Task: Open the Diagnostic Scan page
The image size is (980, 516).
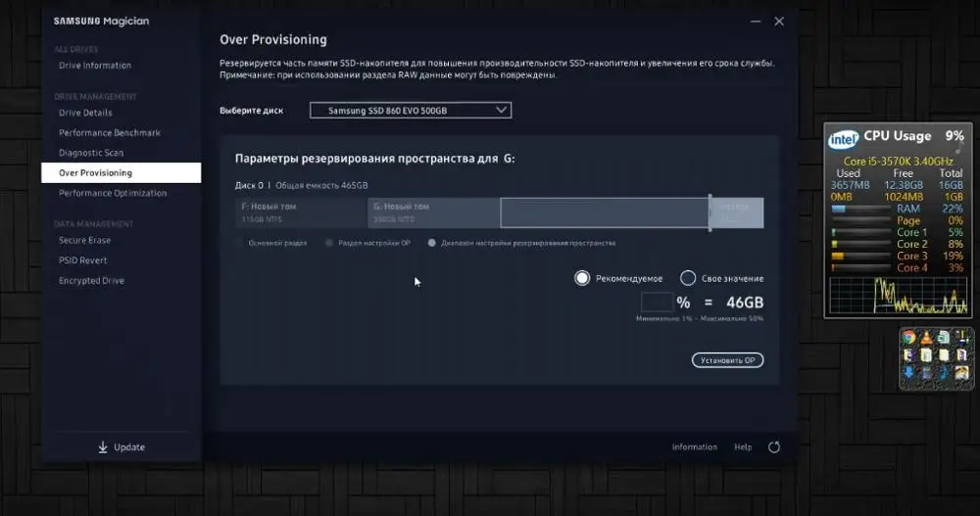Action: [91, 153]
